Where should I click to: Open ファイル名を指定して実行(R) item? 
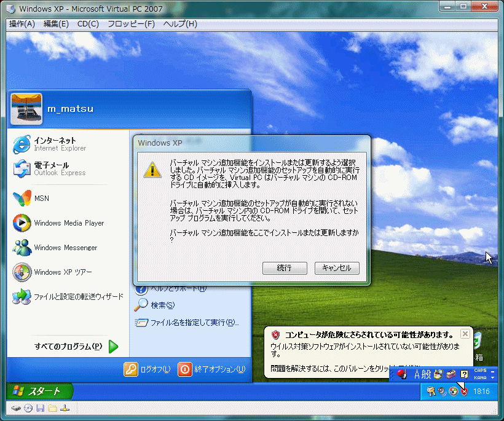pos(187,322)
